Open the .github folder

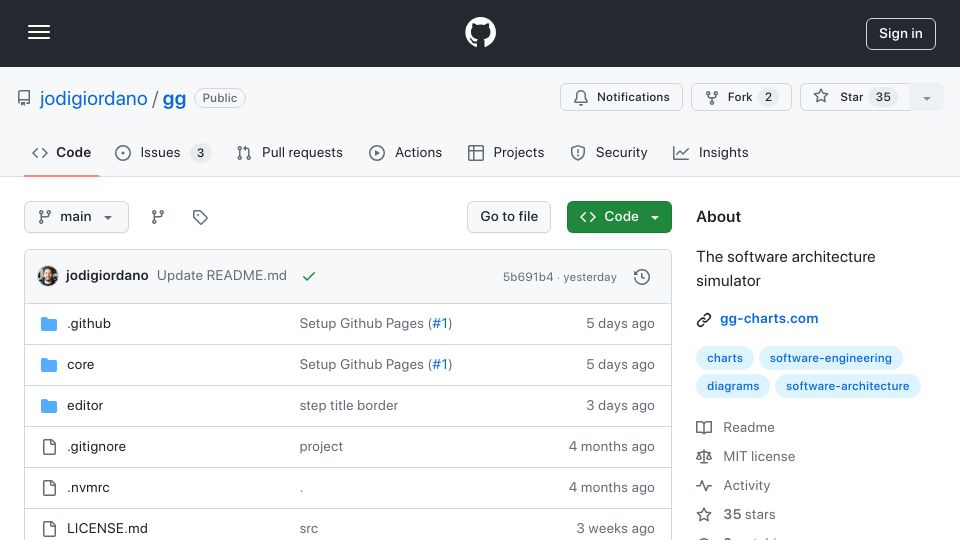[x=89, y=323]
